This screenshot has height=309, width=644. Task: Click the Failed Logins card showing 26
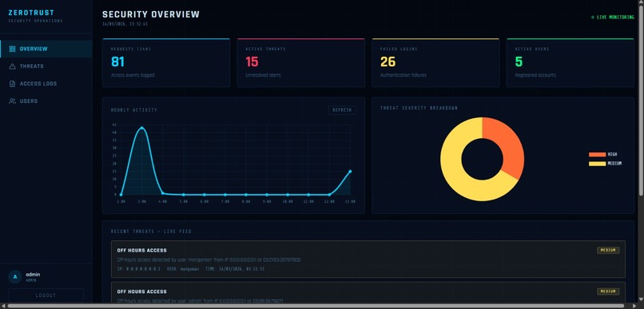435,63
